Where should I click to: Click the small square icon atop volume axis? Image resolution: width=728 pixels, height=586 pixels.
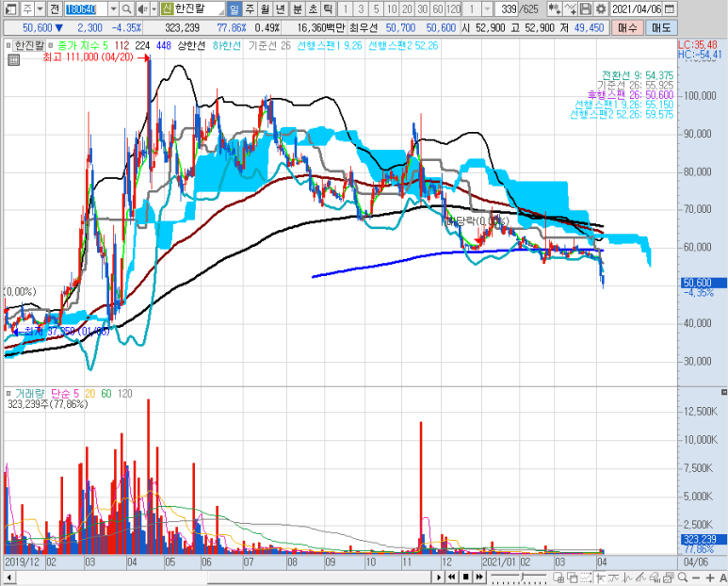tap(724, 393)
